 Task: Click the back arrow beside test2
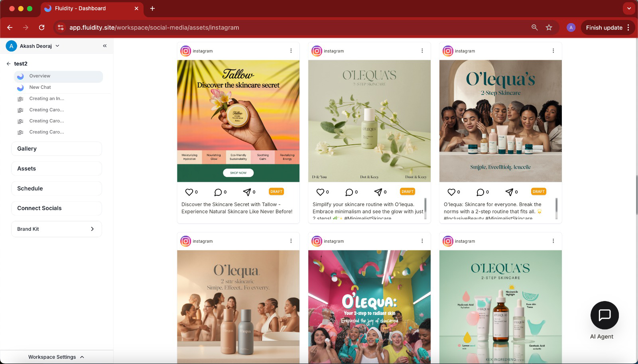click(8, 64)
